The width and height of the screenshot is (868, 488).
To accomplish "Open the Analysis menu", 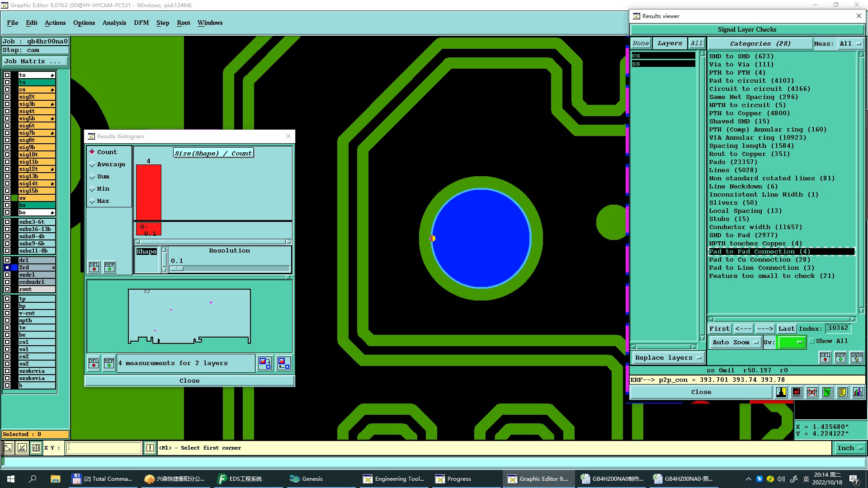I will coord(114,23).
